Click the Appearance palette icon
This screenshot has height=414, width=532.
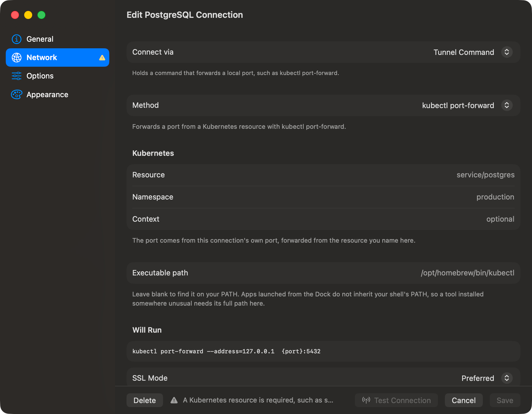tap(16, 94)
